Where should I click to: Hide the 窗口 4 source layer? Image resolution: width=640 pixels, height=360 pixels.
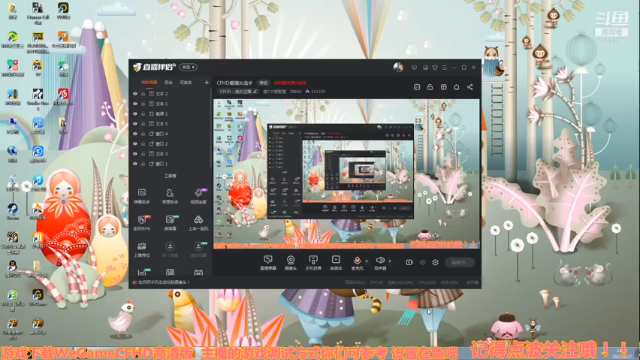(x=135, y=134)
